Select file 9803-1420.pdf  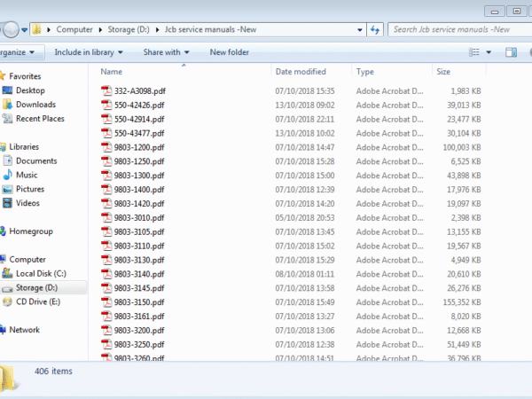(139, 204)
